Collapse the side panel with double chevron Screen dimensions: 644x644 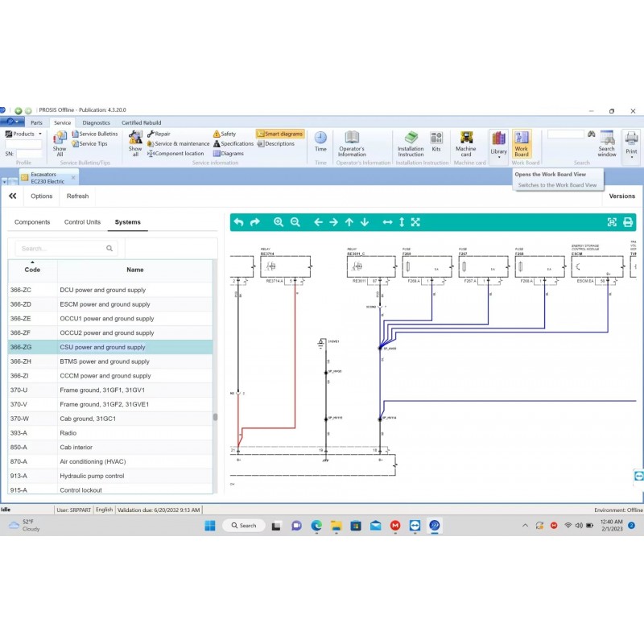(12, 196)
